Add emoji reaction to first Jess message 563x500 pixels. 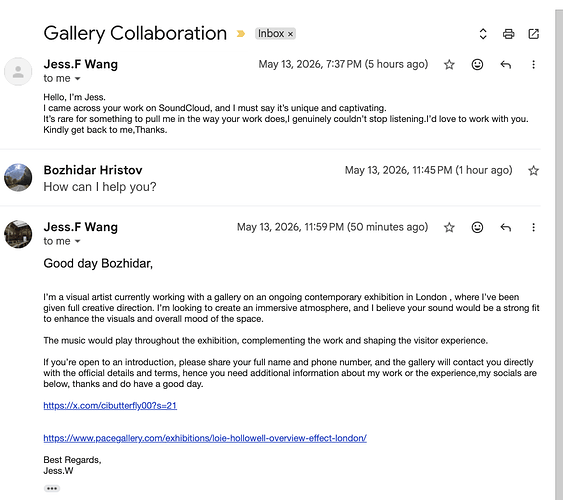click(x=477, y=65)
